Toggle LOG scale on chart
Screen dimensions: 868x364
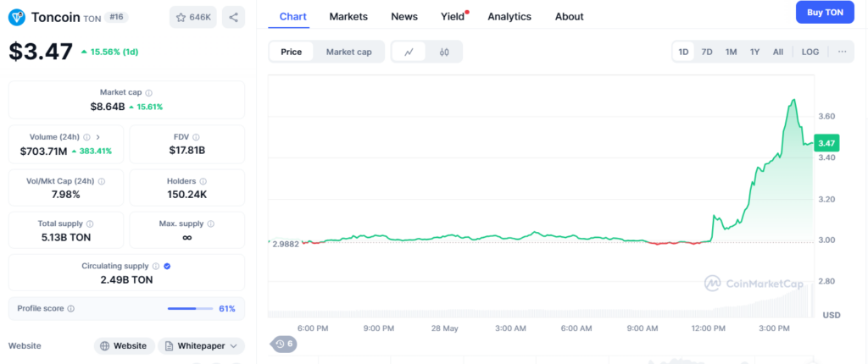[810, 52]
